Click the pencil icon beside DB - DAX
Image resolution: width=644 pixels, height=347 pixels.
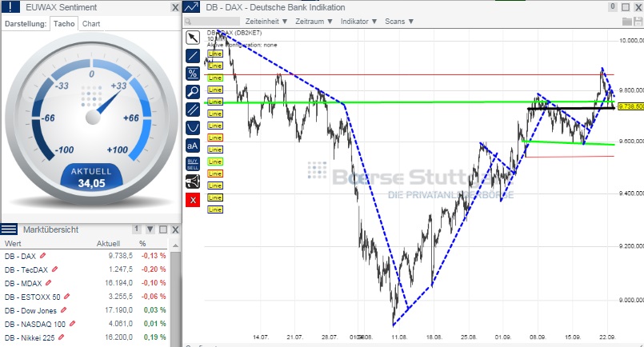pos(42,255)
